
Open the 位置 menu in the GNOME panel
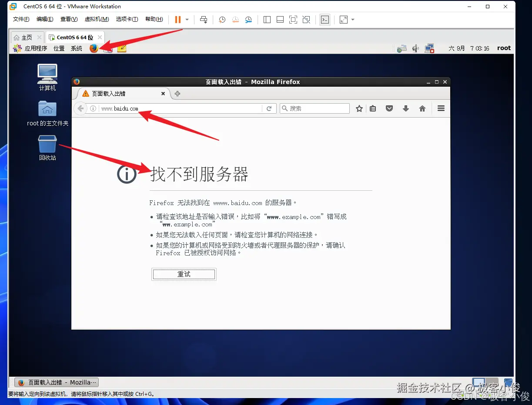click(59, 48)
